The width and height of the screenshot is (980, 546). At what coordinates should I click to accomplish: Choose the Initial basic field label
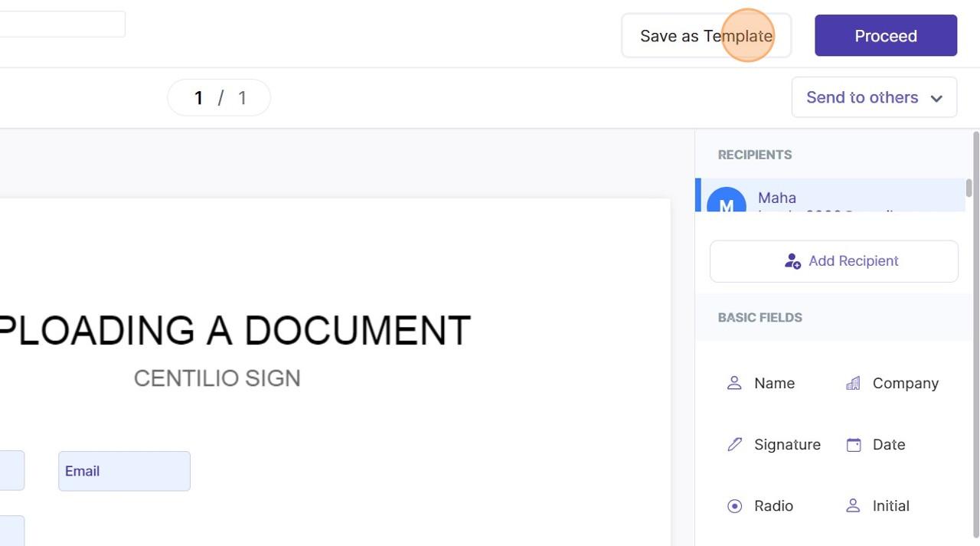point(891,505)
